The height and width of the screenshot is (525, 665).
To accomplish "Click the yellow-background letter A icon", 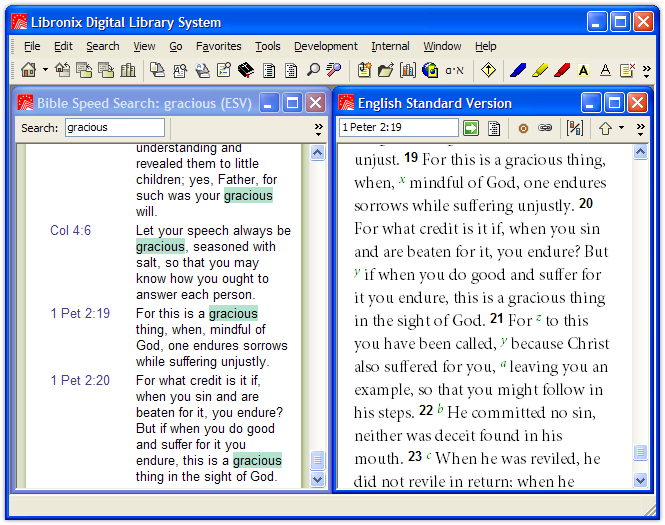I will coord(584,70).
